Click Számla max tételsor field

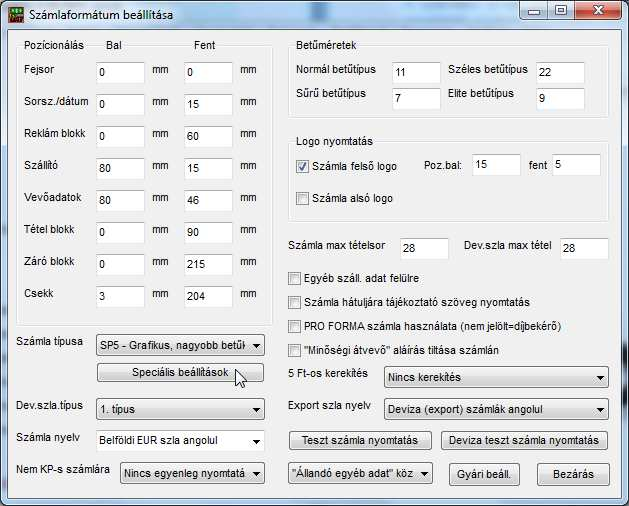coord(424,248)
